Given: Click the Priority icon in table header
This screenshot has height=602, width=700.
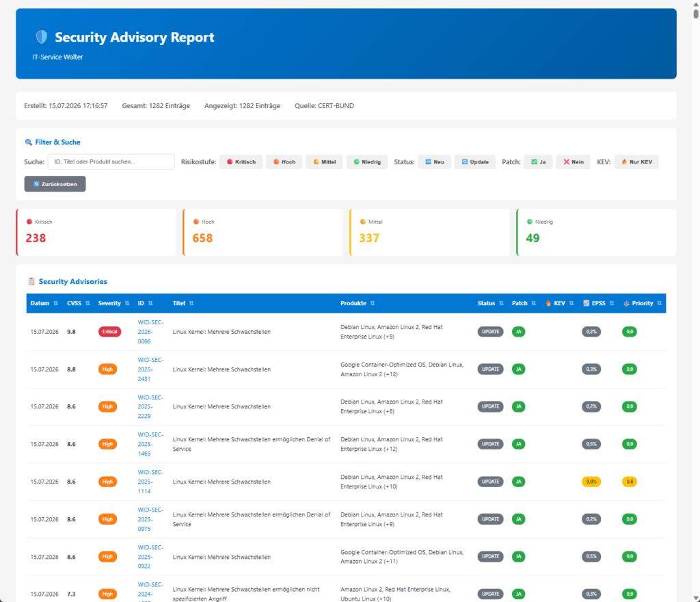Looking at the screenshot, I should coord(626,303).
